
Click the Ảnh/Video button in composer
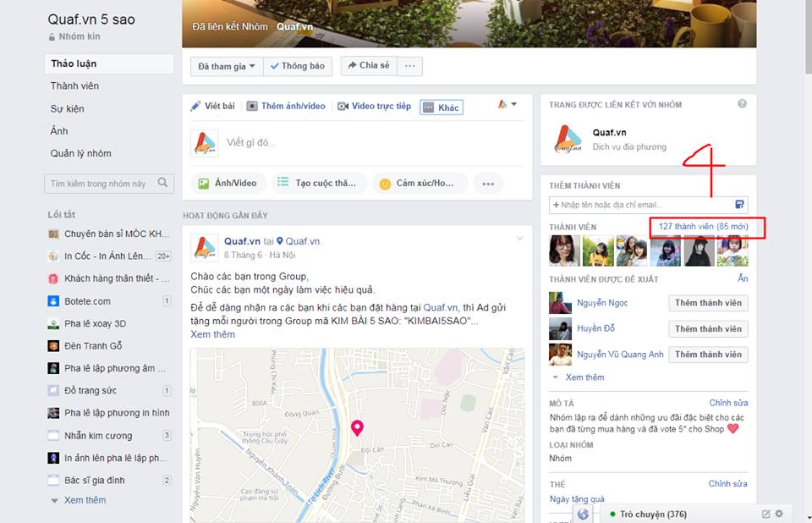[228, 183]
